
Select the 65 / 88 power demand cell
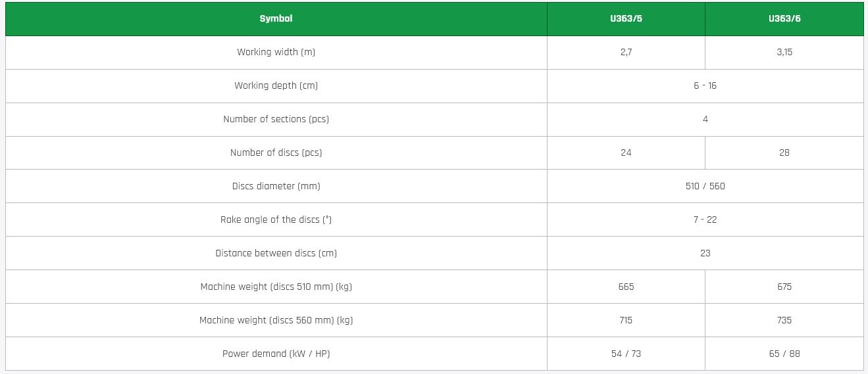pos(784,354)
